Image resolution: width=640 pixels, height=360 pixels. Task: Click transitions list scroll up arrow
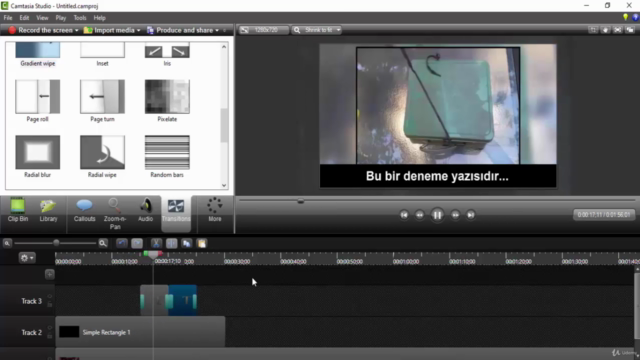click(224, 47)
